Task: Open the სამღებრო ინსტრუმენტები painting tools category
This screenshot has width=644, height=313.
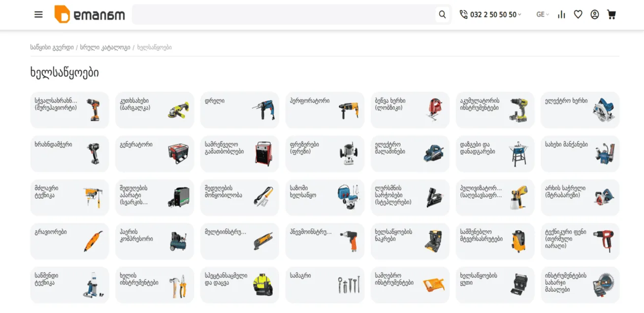Action: [410, 285]
